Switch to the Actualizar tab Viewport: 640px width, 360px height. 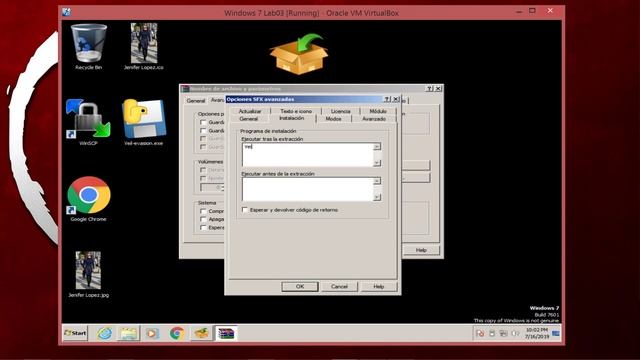250,111
